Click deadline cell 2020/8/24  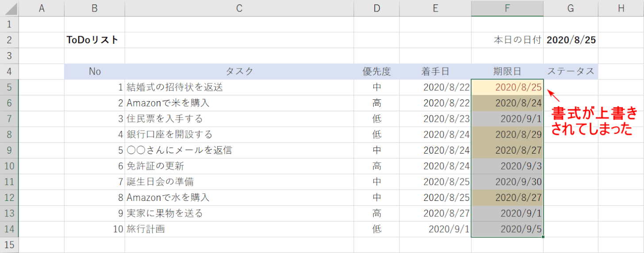click(x=508, y=103)
